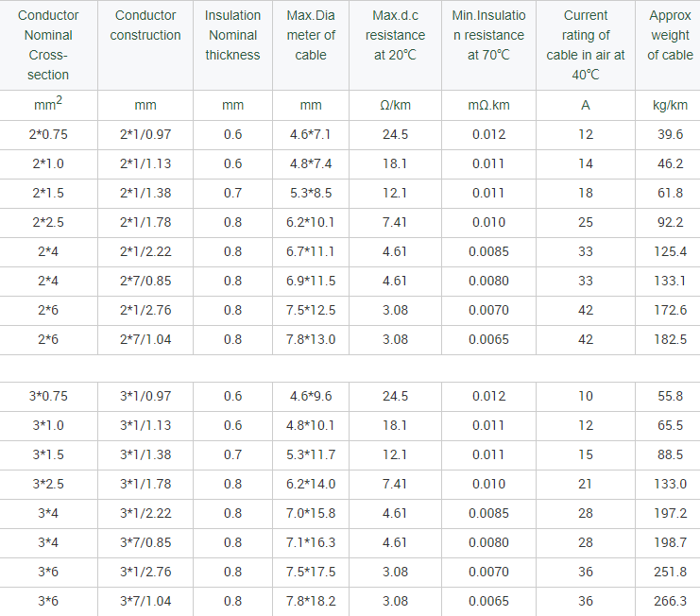
Task: Select the 3*0.75 cross-section cell
Action: click(48, 396)
